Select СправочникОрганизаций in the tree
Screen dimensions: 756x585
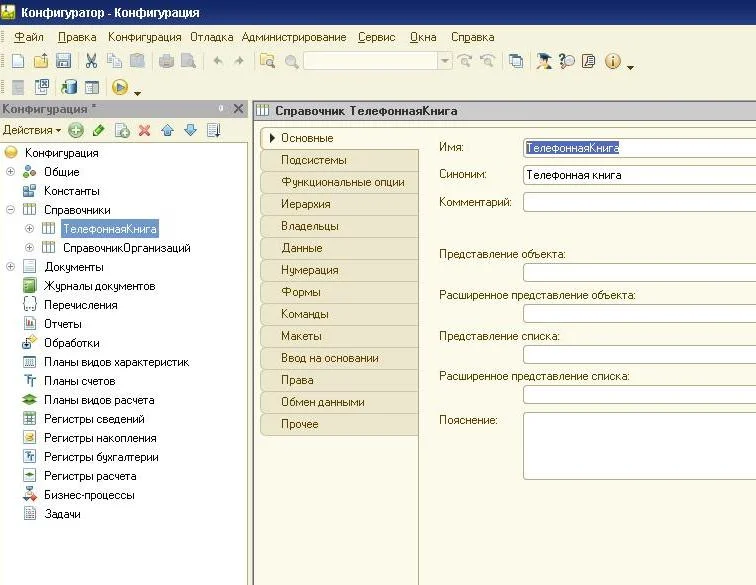coord(126,248)
